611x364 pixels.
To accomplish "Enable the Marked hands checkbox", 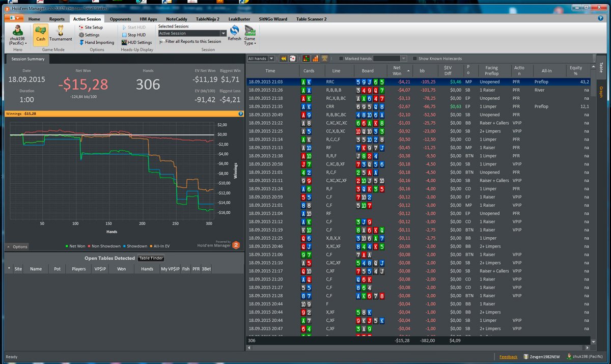I will coord(341,59).
